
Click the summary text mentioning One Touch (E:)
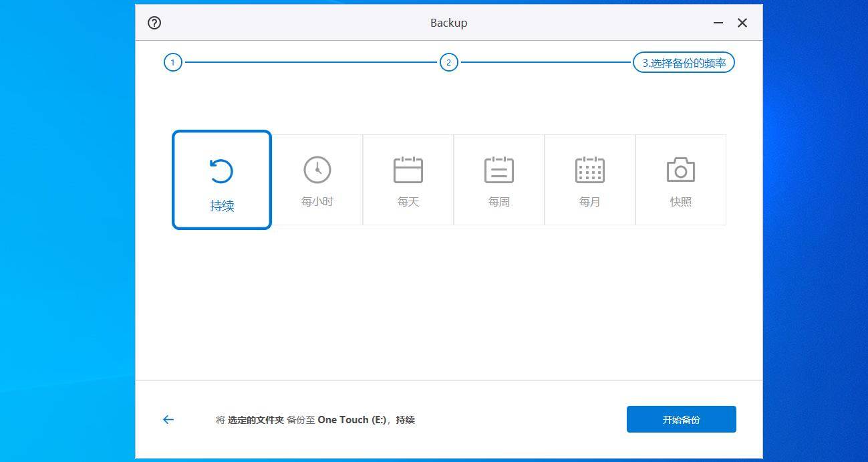(x=315, y=420)
